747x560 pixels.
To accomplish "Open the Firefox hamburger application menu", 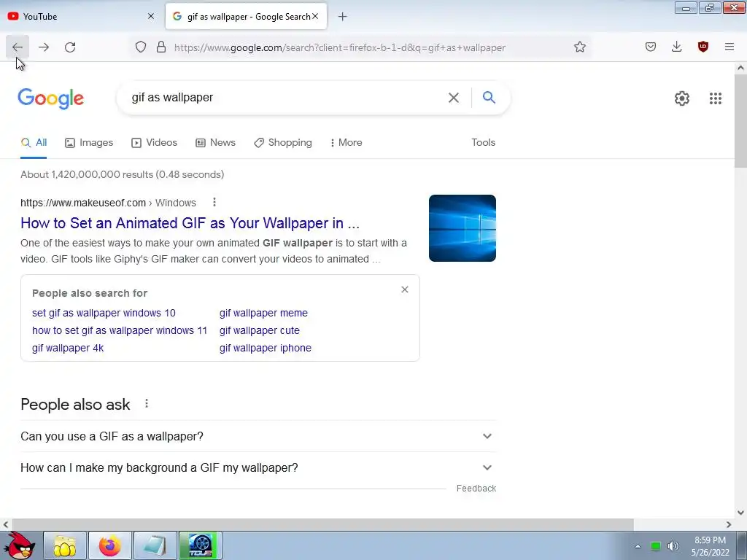I will (729, 47).
